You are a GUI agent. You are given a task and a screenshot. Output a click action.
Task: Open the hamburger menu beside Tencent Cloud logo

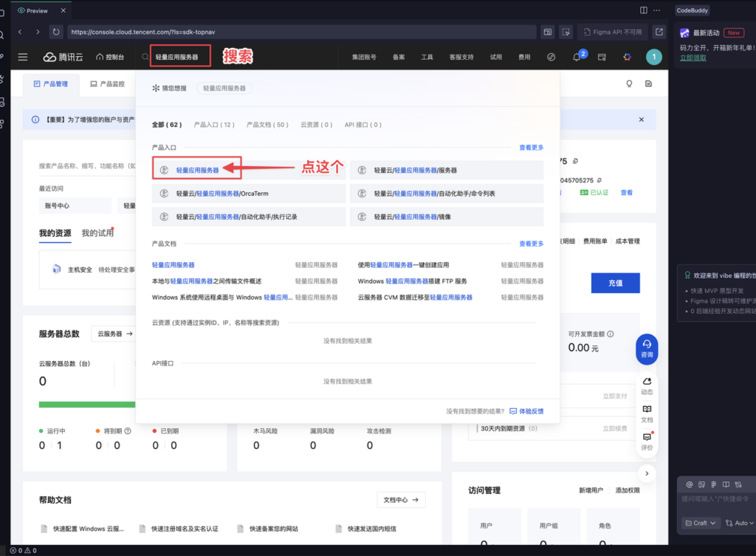23,57
